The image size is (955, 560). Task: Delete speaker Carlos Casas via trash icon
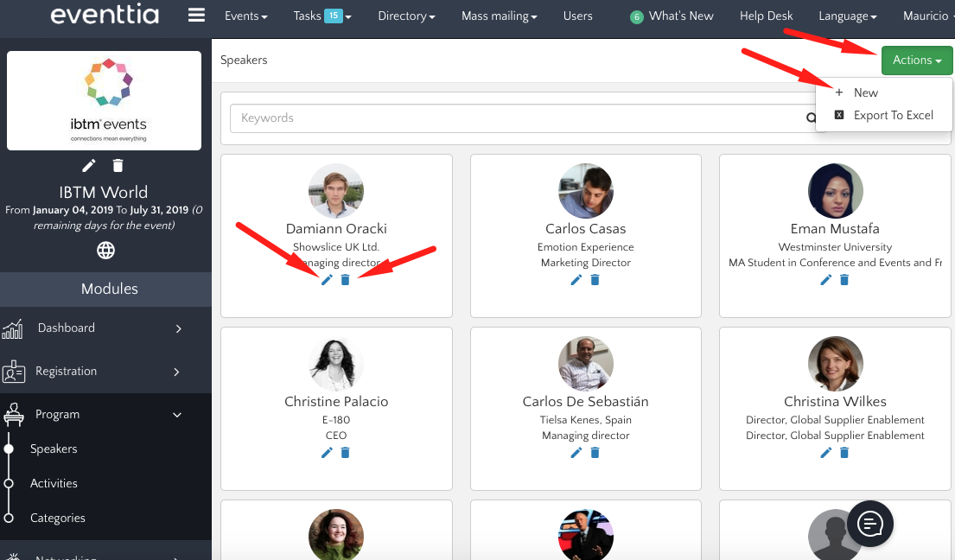(595, 280)
